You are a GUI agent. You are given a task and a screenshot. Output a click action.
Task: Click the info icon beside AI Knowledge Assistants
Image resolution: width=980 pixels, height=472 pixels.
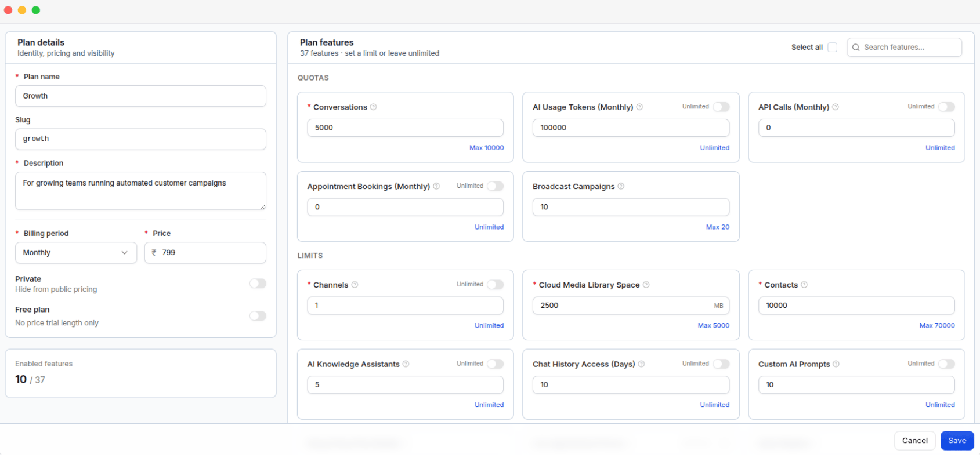[406, 364]
